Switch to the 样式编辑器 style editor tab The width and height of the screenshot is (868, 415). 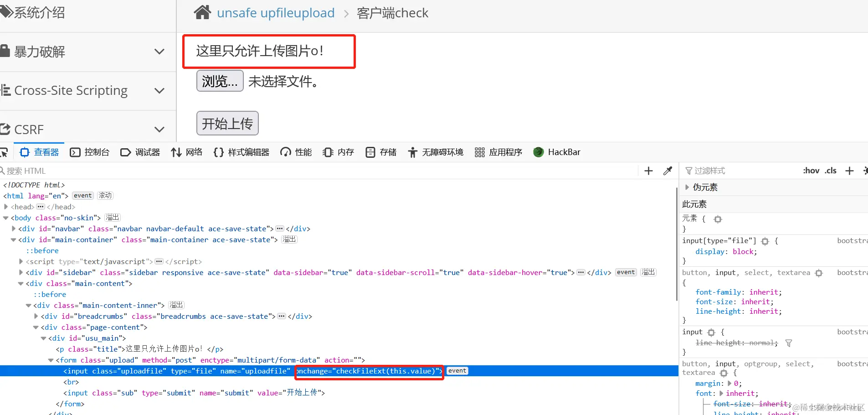coord(241,152)
